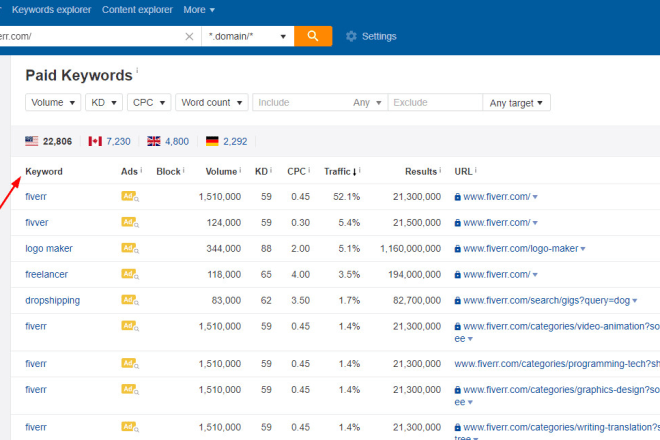This screenshot has width=660, height=440.
Task: Select the United States flag 22,806
Action: 48,141
